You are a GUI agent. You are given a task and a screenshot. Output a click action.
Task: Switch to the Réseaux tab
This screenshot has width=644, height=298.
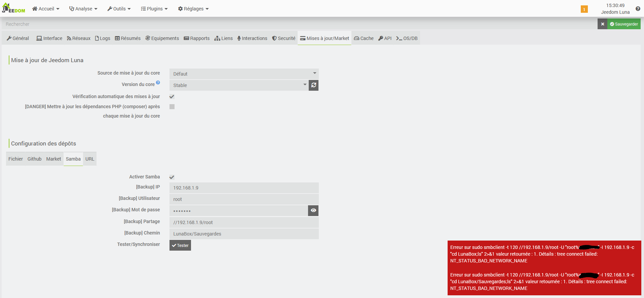(79, 38)
